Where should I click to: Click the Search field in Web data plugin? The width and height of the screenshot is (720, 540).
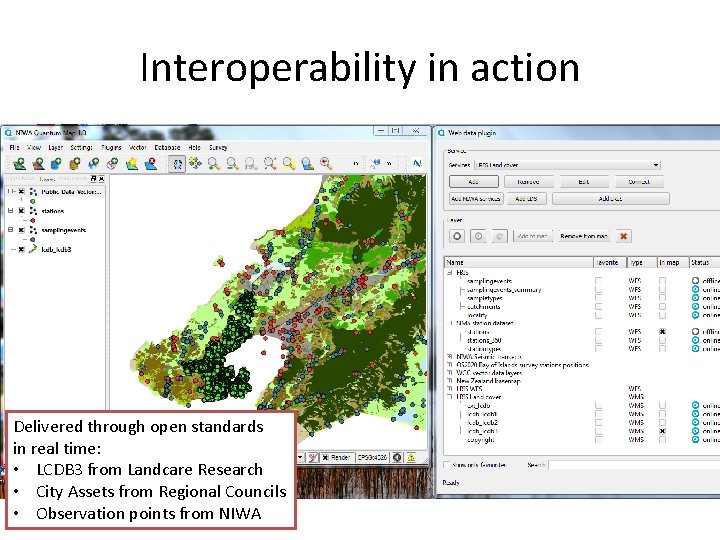click(x=635, y=465)
